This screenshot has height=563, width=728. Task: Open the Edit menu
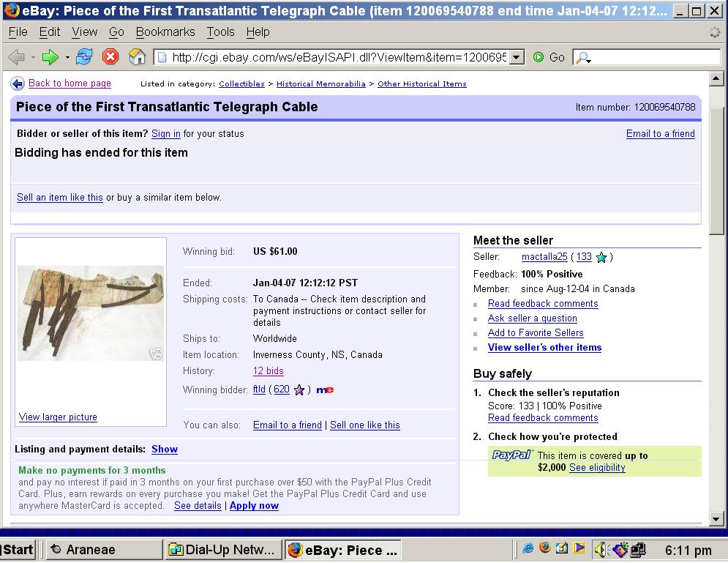[50, 32]
